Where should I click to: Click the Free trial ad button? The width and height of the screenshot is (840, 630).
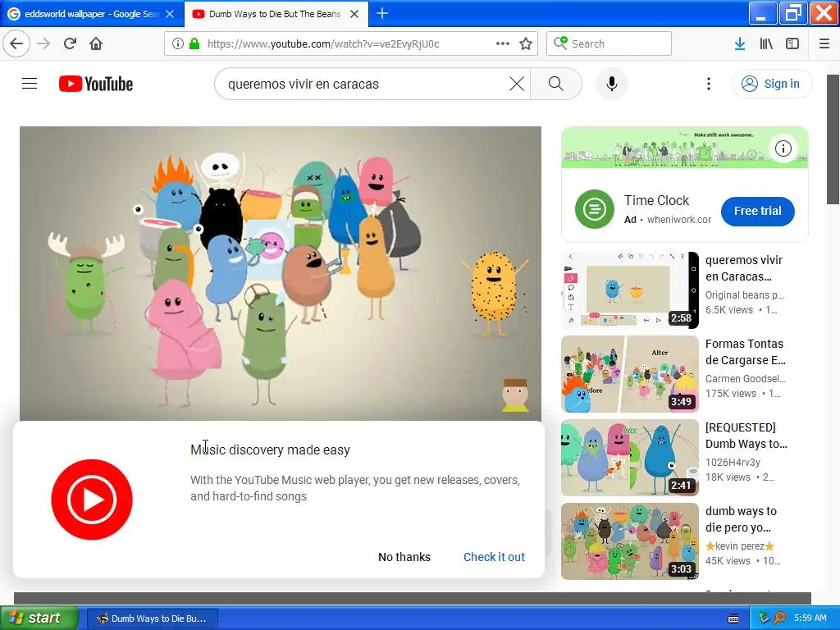pyautogui.click(x=757, y=211)
